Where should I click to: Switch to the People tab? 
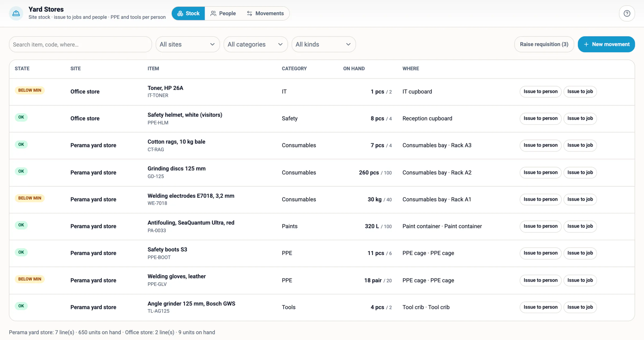(223, 13)
